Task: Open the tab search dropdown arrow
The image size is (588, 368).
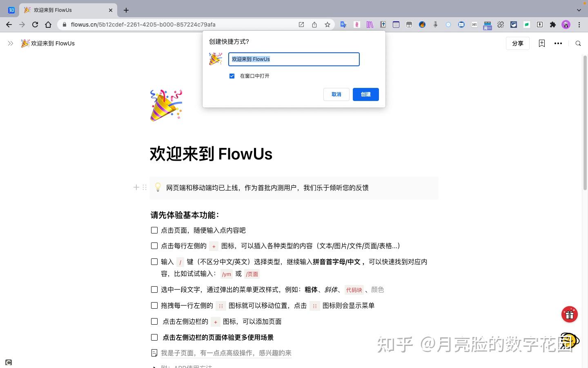Action: tap(579, 10)
